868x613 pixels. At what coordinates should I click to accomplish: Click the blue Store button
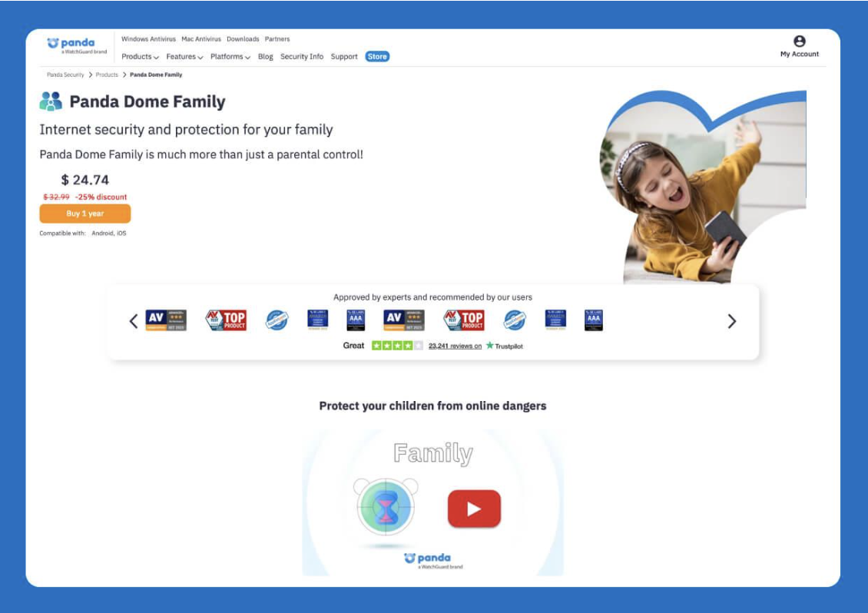377,57
